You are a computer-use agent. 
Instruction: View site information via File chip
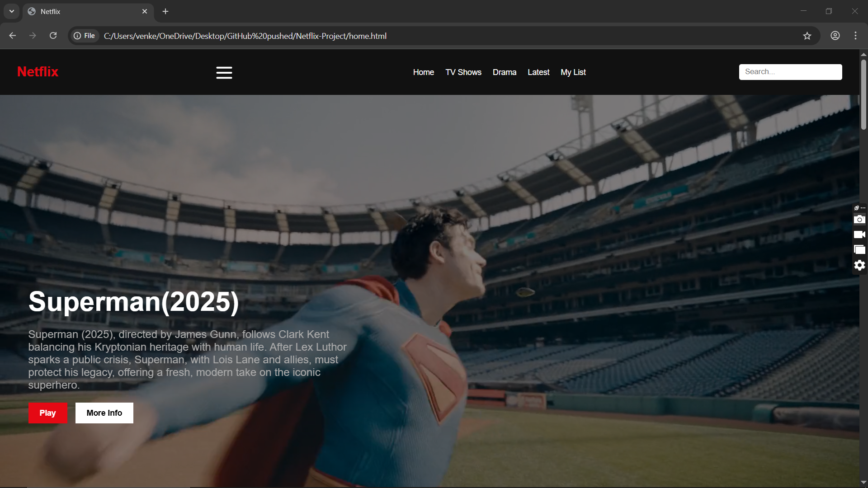click(x=85, y=36)
